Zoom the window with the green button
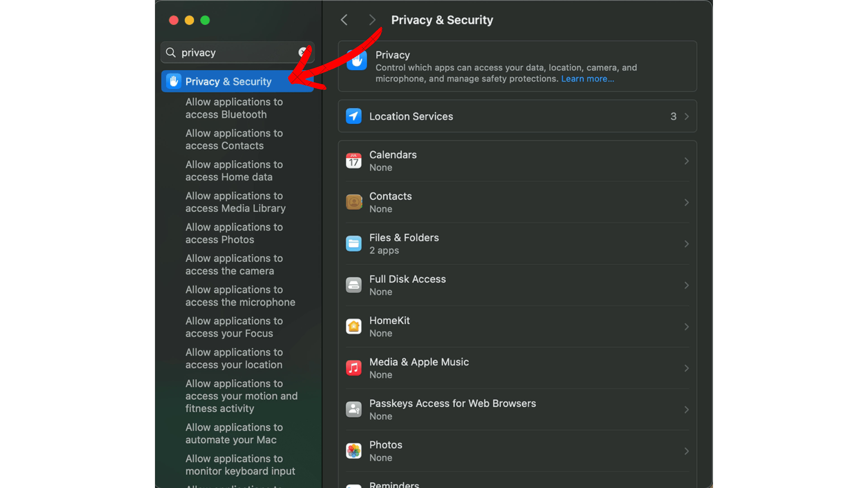This screenshot has height=488, width=868. click(205, 20)
